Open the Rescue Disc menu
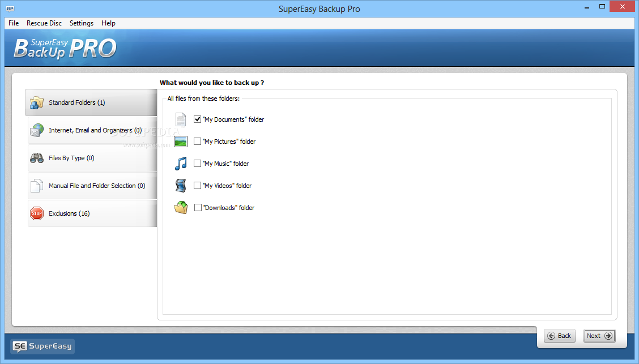This screenshot has height=364, width=639. pyautogui.click(x=44, y=23)
